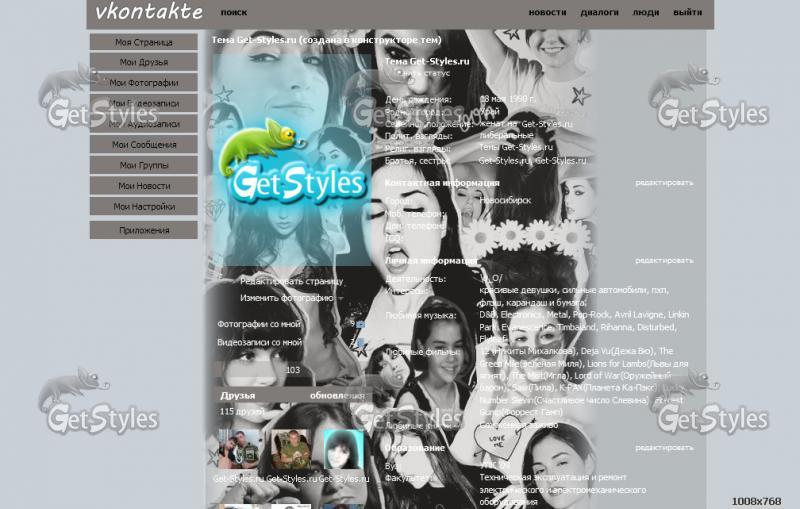800x509 pixels.
Task: Collapse the Контактная информация section header
Action: [442, 183]
